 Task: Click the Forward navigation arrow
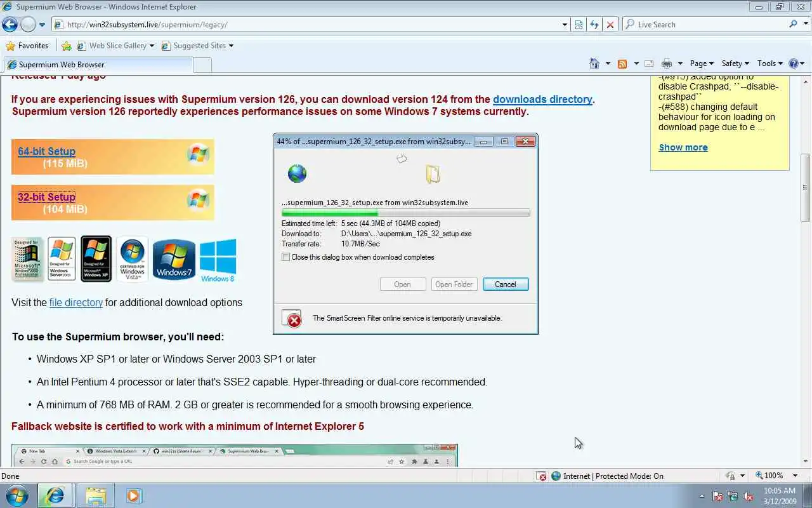tap(28, 25)
